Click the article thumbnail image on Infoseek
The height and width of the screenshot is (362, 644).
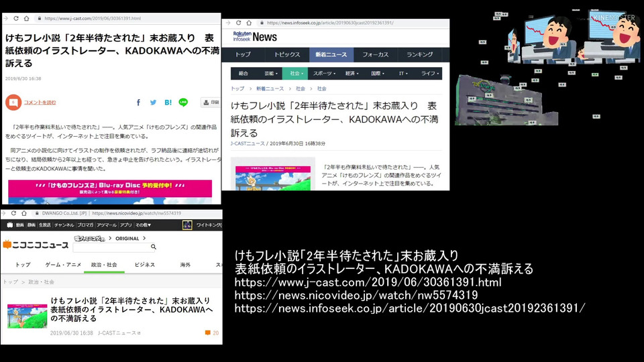click(273, 174)
